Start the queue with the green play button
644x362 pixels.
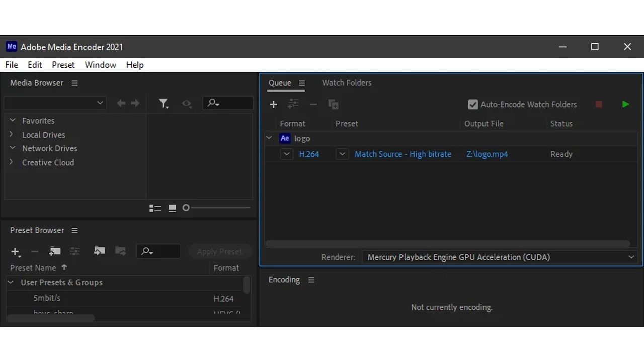625,104
